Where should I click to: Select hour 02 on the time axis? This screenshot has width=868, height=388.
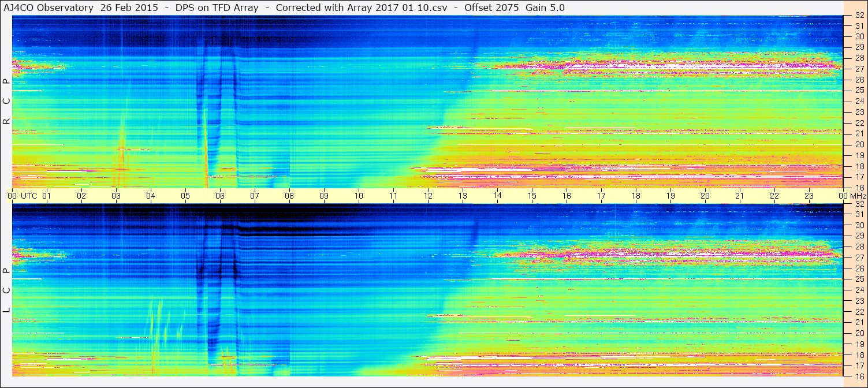click(x=81, y=196)
